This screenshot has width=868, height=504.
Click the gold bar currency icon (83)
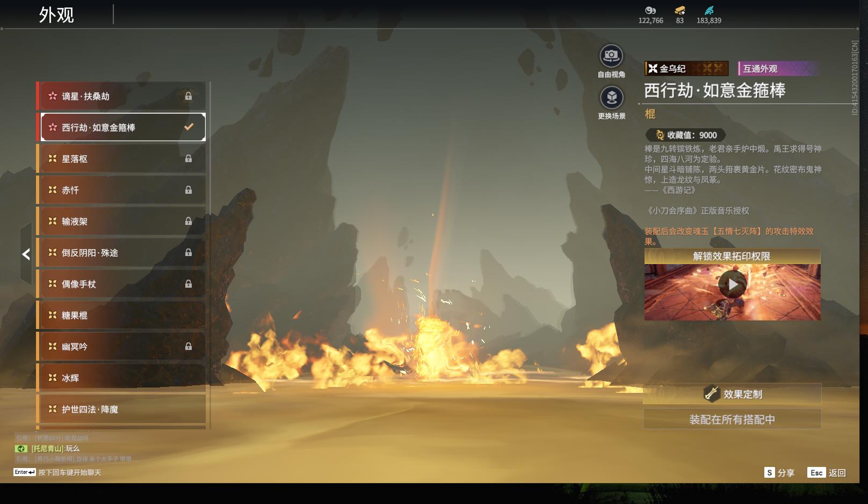pos(680,10)
